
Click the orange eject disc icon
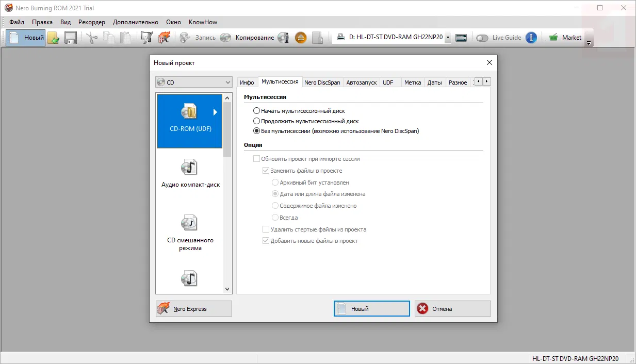[301, 38]
